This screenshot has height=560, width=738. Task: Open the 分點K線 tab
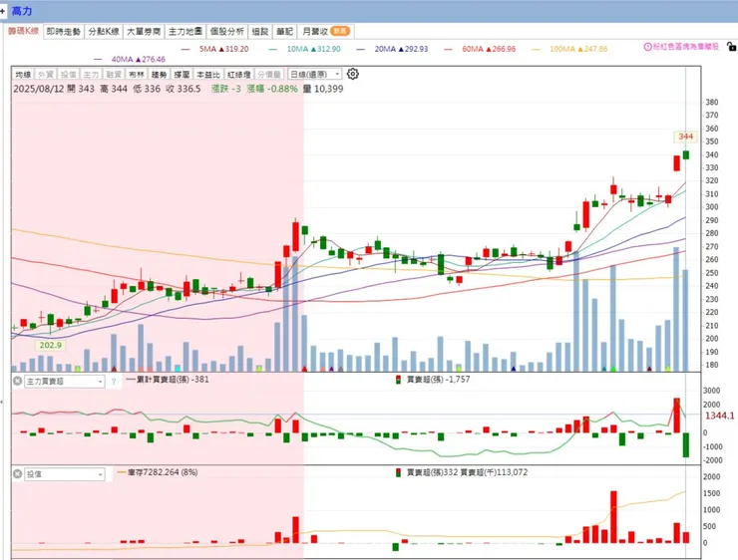coord(104,32)
